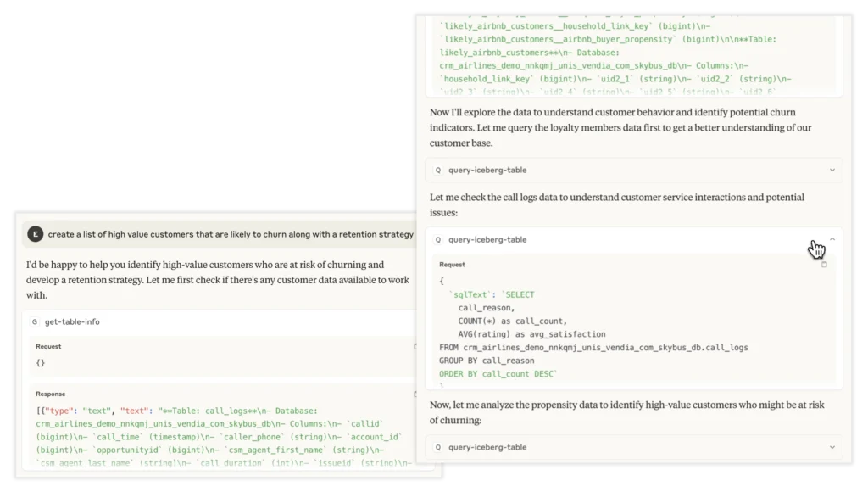
Task: Click the Q icon of the propensity data query row
Action: pos(438,447)
